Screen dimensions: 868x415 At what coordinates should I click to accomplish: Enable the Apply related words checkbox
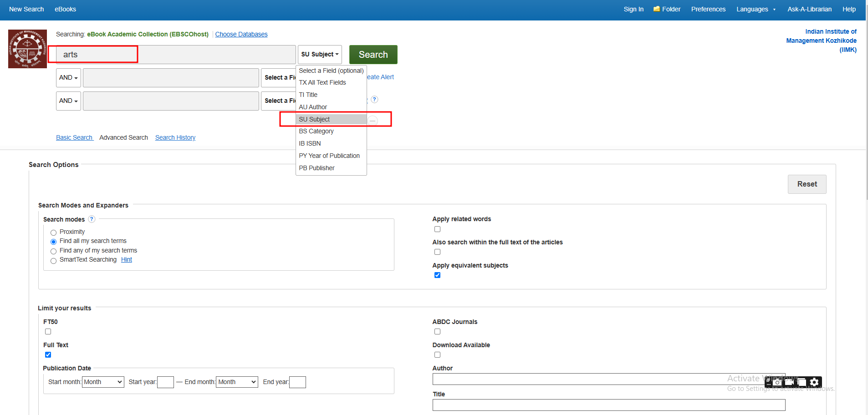pyautogui.click(x=437, y=229)
